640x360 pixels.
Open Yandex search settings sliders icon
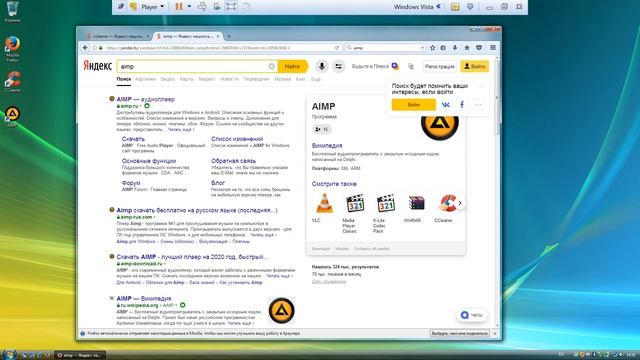tap(338, 66)
